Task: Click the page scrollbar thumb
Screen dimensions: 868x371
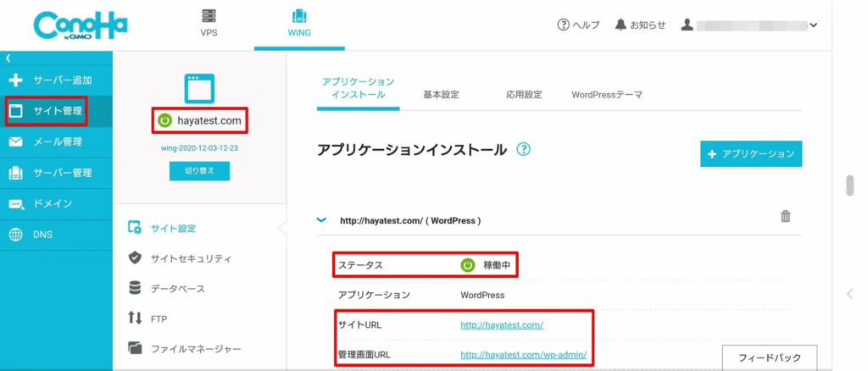Action: (850, 186)
